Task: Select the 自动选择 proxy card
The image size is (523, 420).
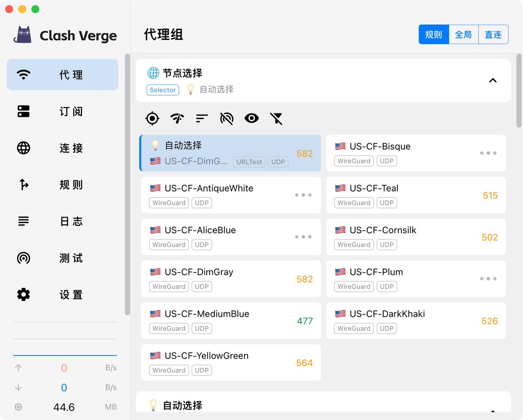Action: 230,153
